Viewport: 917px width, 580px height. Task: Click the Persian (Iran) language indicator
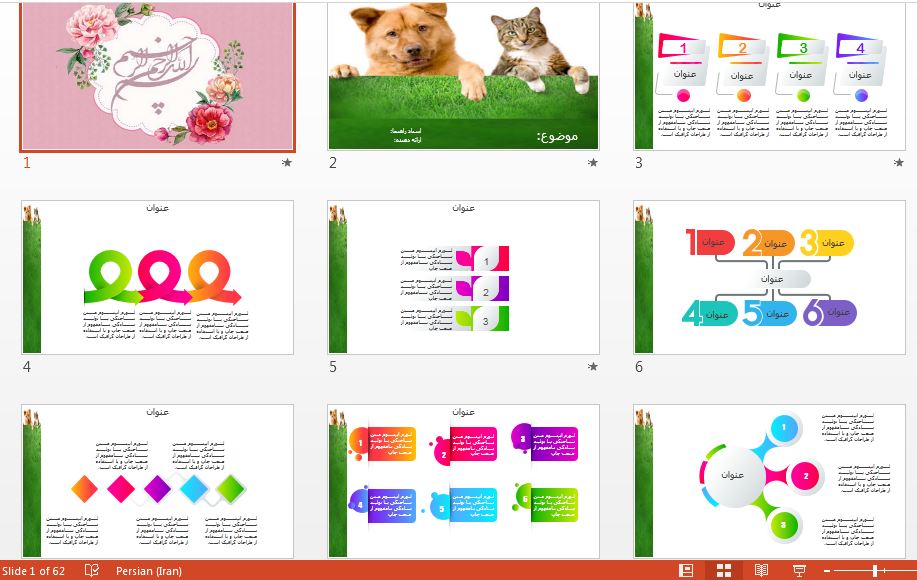tap(149, 571)
